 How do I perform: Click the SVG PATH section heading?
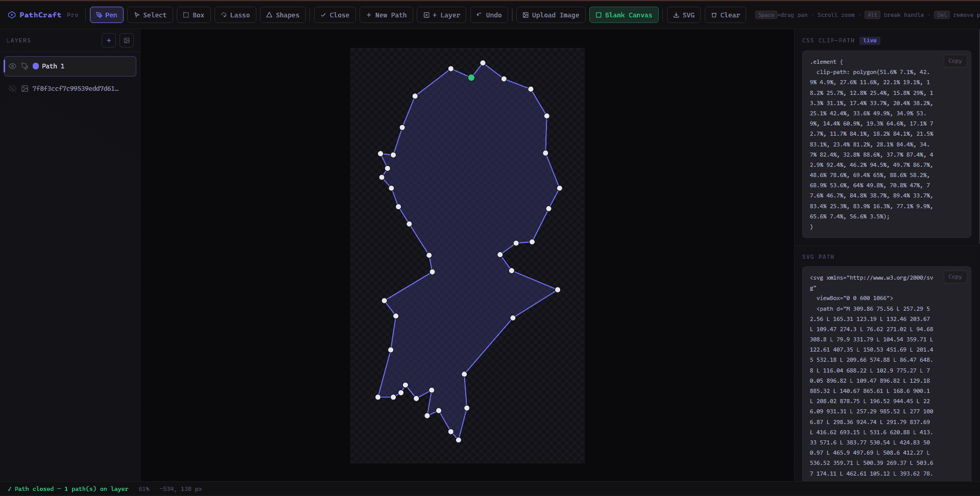pyautogui.click(x=818, y=257)
